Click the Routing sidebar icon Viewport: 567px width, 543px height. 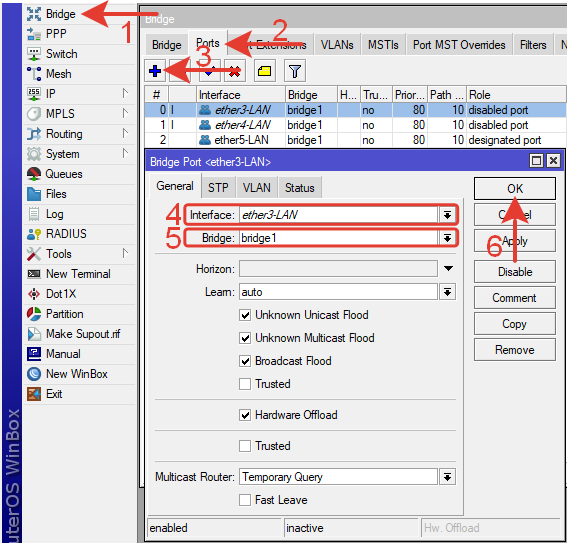[x=34, y=134]
